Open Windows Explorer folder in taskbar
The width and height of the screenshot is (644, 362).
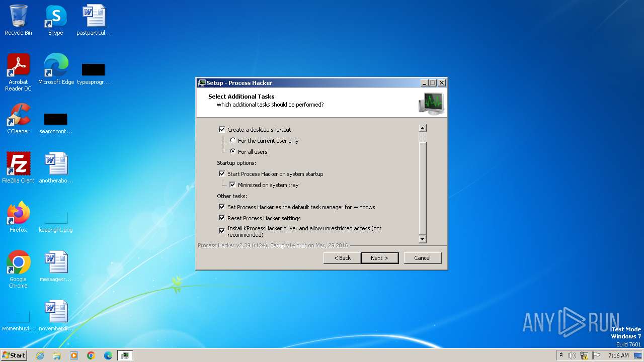tap(57, 355)
